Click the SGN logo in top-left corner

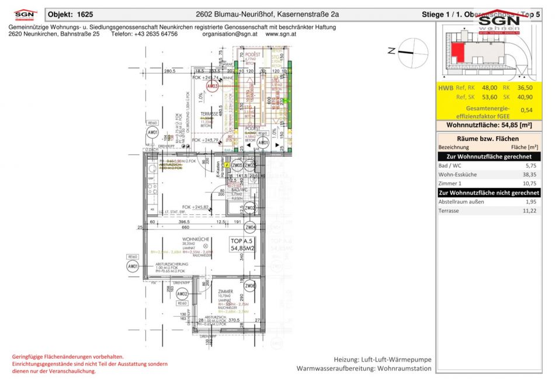click(x=23, y=14)
